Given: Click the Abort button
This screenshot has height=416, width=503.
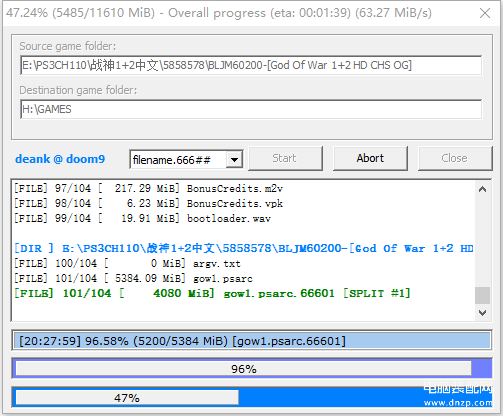Looking at the screenshot, I should coord(370,158).
